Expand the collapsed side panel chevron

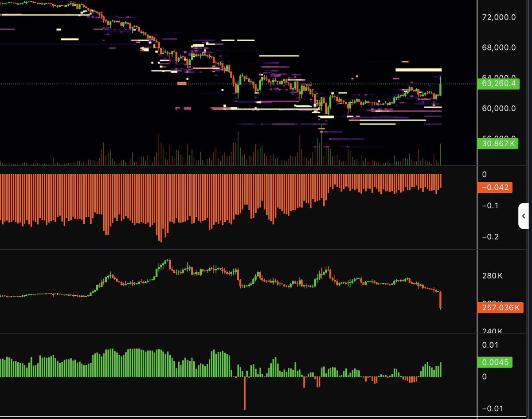524,216
